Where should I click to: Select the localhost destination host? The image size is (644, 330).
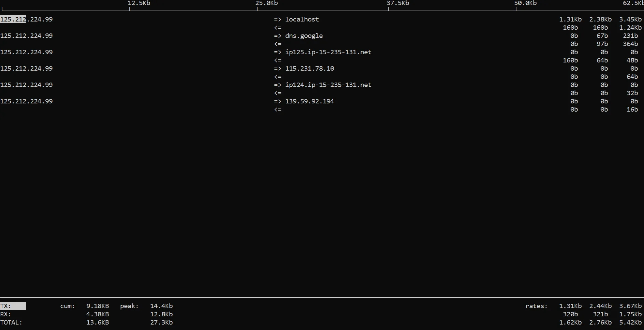point(302,19)
